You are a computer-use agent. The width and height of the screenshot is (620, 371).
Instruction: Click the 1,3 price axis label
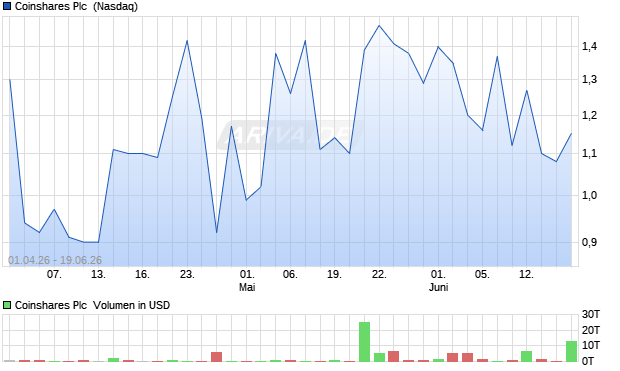tap(589, 80)
